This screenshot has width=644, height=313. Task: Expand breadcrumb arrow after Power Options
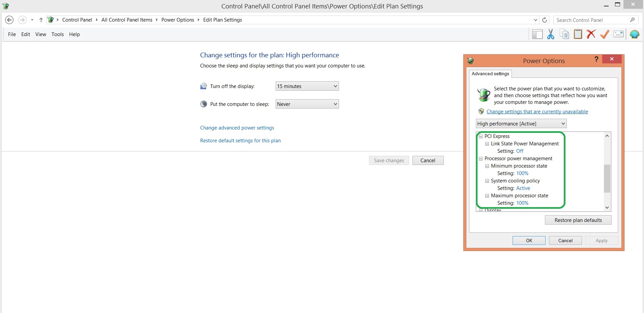pyautogui.click(x=198, y=20)
